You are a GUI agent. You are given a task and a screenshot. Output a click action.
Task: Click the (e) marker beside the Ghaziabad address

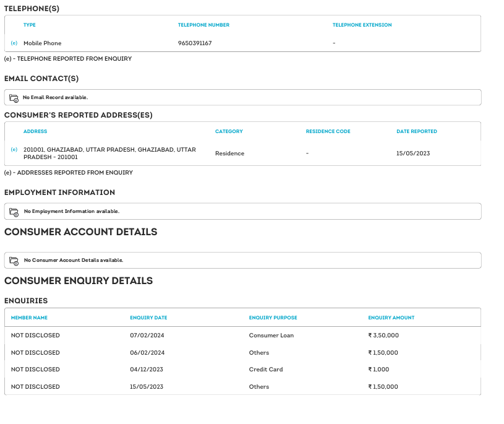point(14,150)
